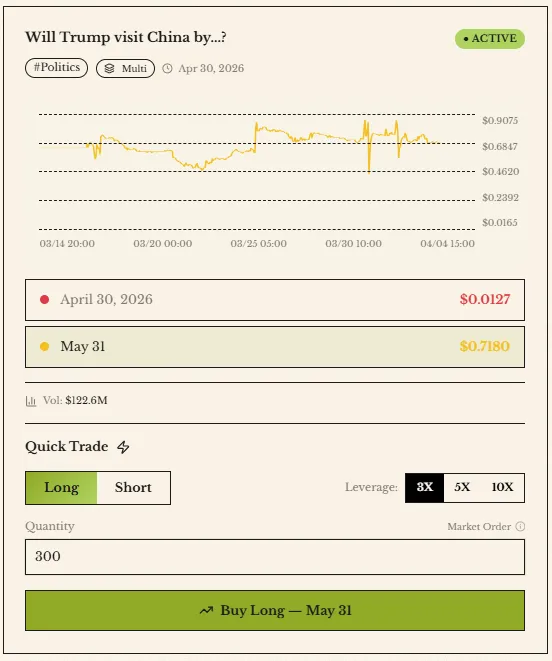Click the price chart line area

tap(257, 172)
